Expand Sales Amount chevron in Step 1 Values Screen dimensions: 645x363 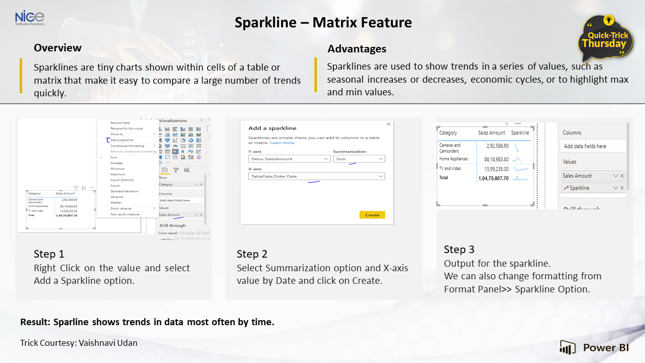coord(196,215)
